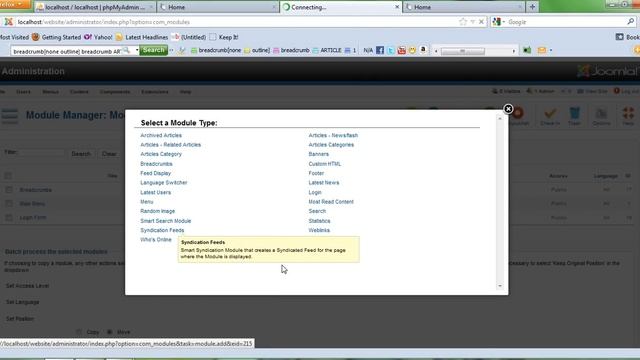Open the toolbar search box dropdown arrow

pyautogui.click(x=137, y=50)
